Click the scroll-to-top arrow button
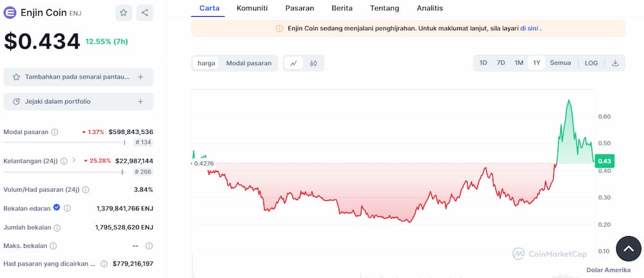This screenshot has width=644, height=278. coord(629,248)
